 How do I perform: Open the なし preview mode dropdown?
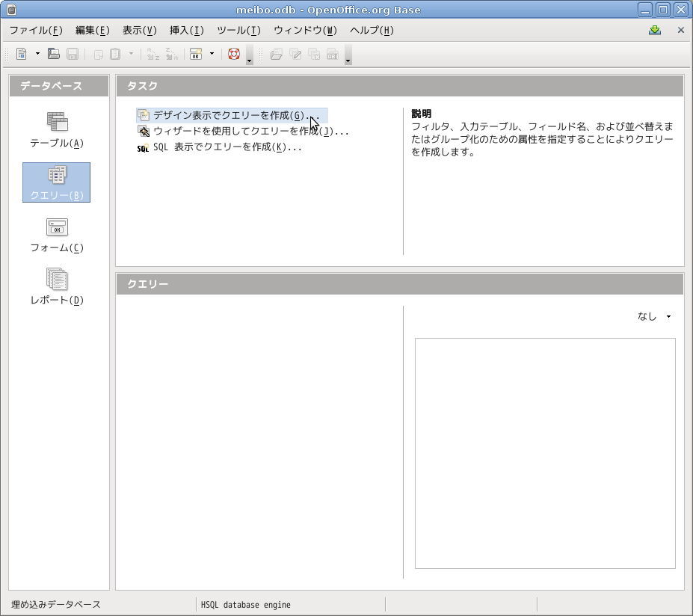point(654,317)
